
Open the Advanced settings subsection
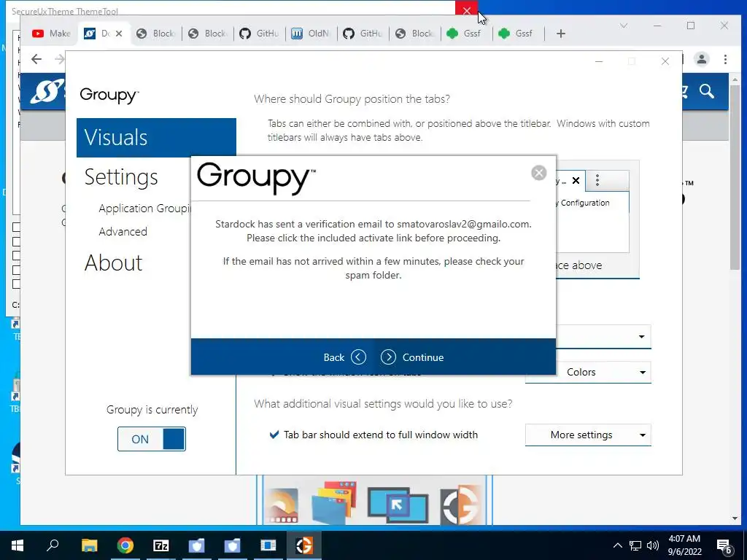(123, 231)
